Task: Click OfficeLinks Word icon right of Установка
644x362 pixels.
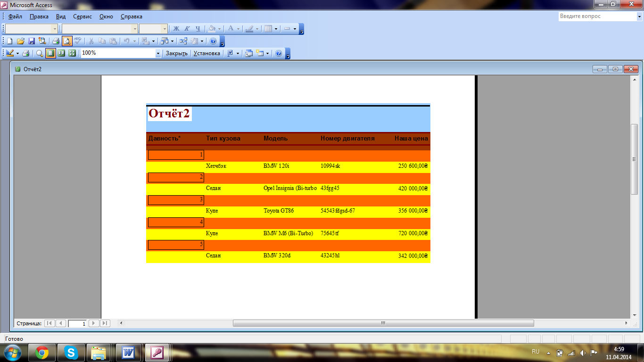Action: click(x=231, y=53)
